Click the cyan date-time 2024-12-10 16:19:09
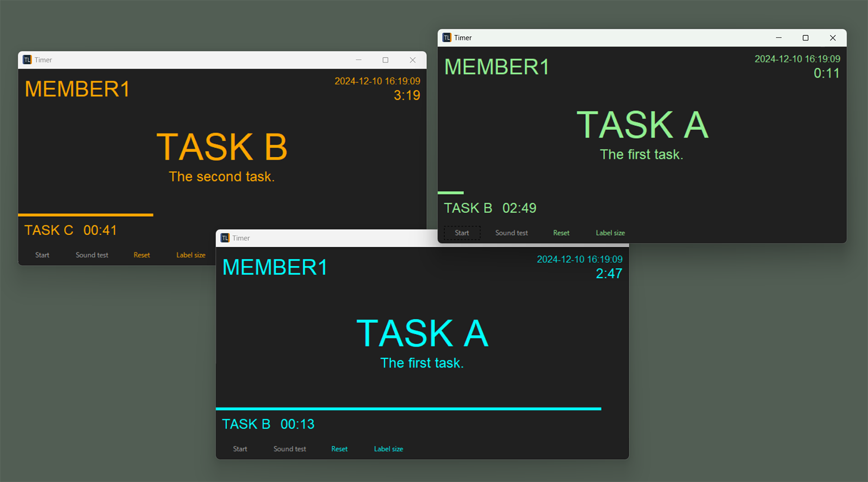Image resolution: width=868 pixels, height=482 pixels. tap(580, 259)
